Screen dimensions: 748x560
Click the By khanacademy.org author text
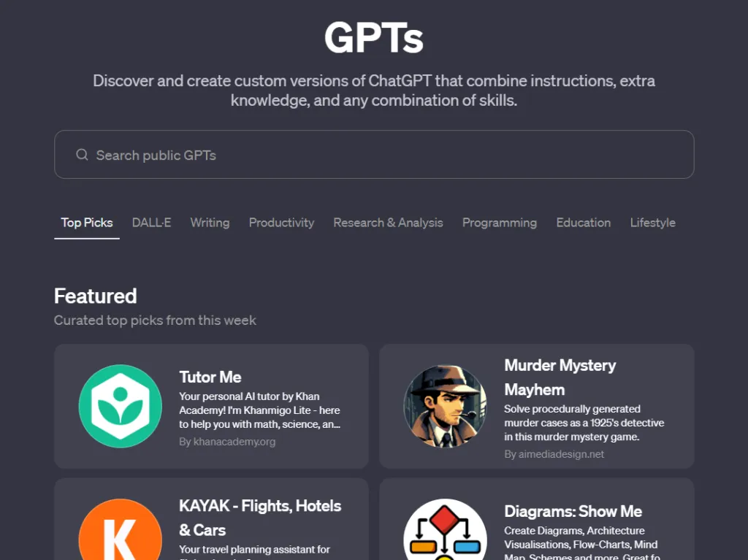point(227,442)
